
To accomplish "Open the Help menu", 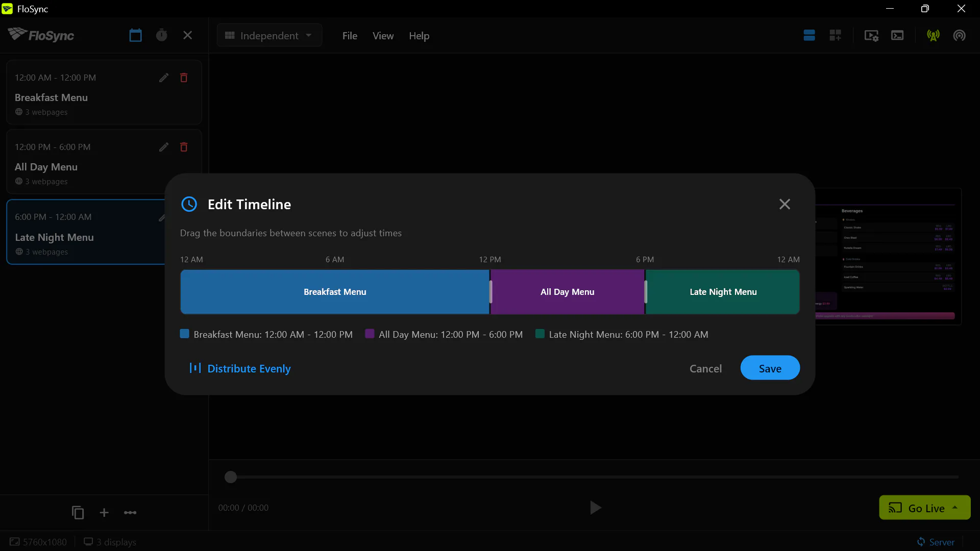I will click(x=419, y=36).
